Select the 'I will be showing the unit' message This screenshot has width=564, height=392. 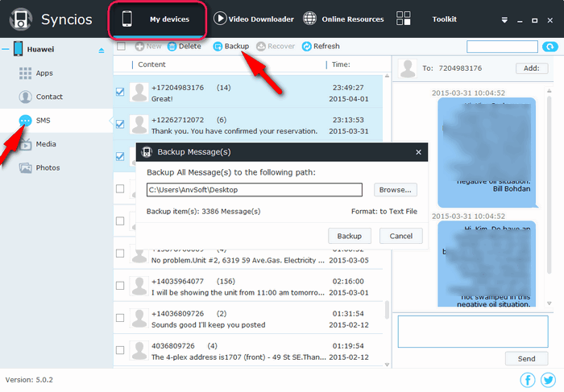[248, 286]
